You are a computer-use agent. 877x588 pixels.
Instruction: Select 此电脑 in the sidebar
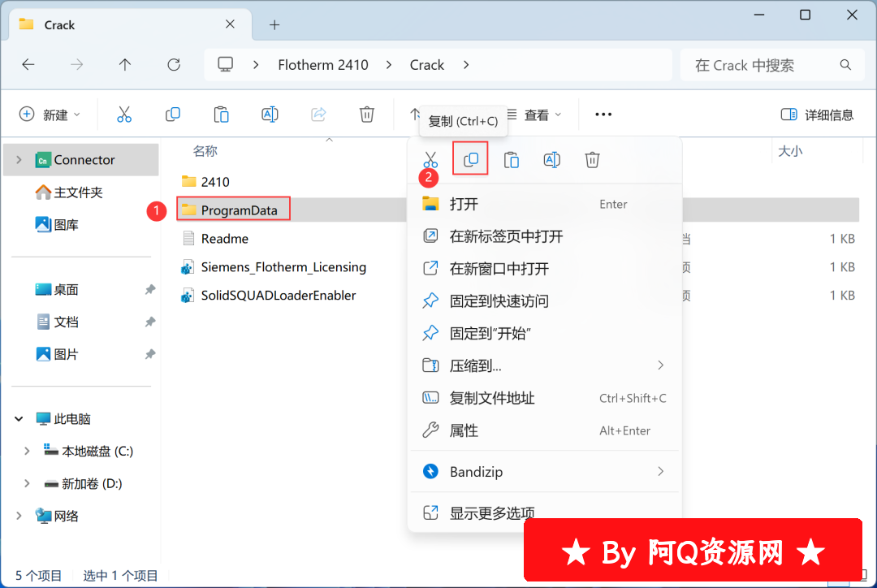[x=63, y=419]
